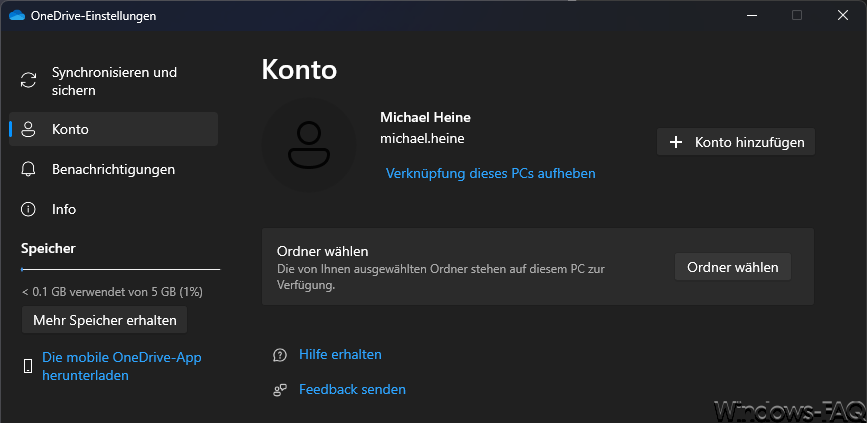Viewport: 867px width, 423px height.
Task: Click the storage text '< 0.1 GB verwendet von 5 GB'
Action: click(112, 291)
